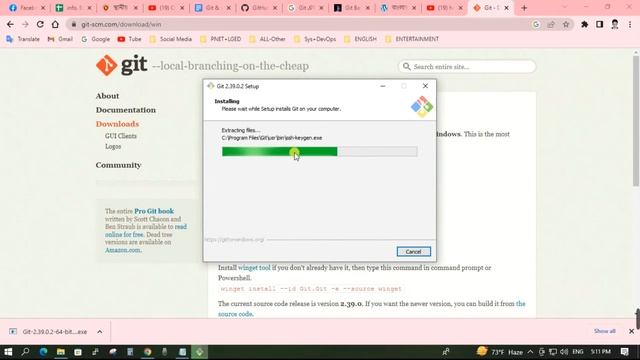Cancel the Git installation

point(413,251)
